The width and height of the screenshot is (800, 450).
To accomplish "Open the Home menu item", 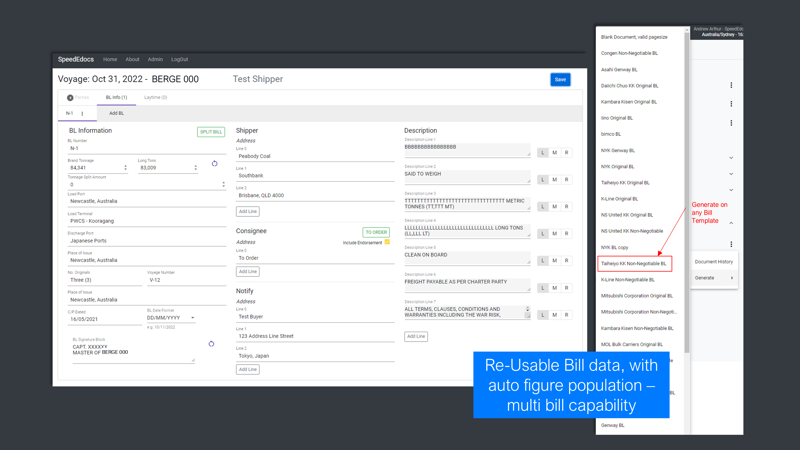I will tap(110, 59).
